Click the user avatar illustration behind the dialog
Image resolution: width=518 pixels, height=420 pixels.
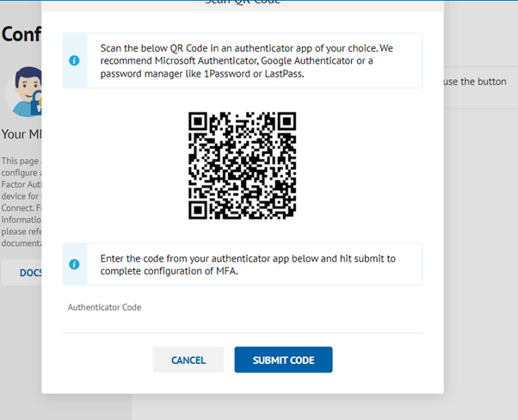tap(22, 91)
